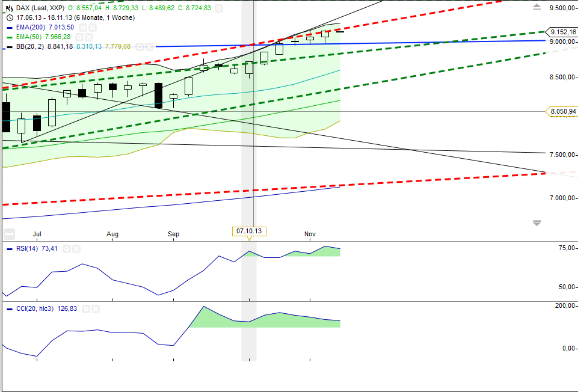This screenshot has width=578, height=392.
Task: Click the clock time range icon
Action: coord(10,17)
